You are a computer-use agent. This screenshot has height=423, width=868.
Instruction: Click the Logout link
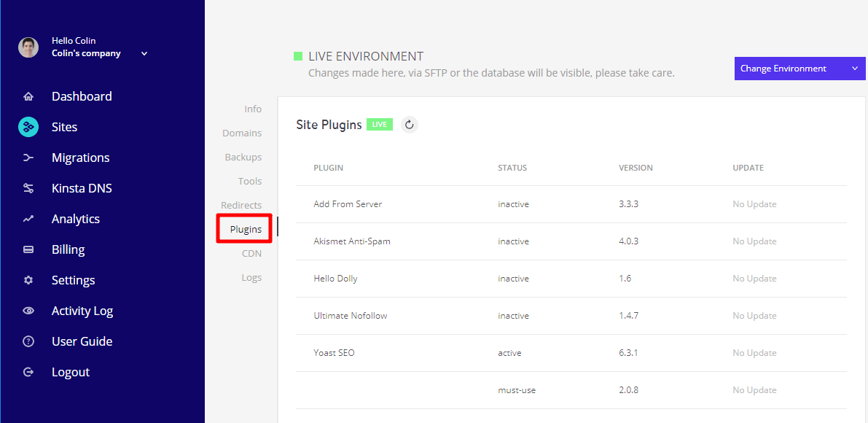(70, 371)
